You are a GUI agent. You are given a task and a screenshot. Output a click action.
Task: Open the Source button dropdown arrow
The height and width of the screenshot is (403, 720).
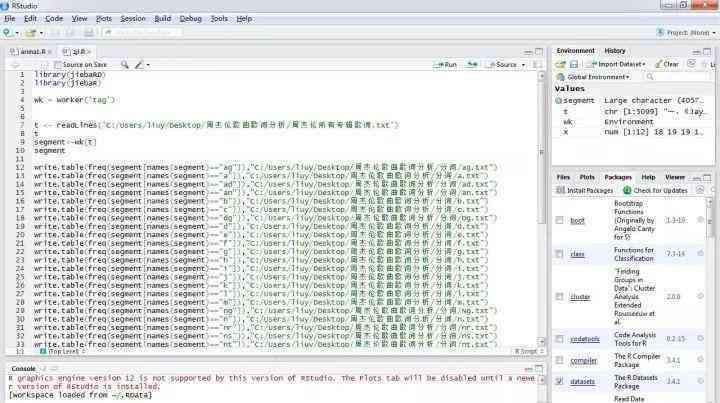(x=523, y=65)
